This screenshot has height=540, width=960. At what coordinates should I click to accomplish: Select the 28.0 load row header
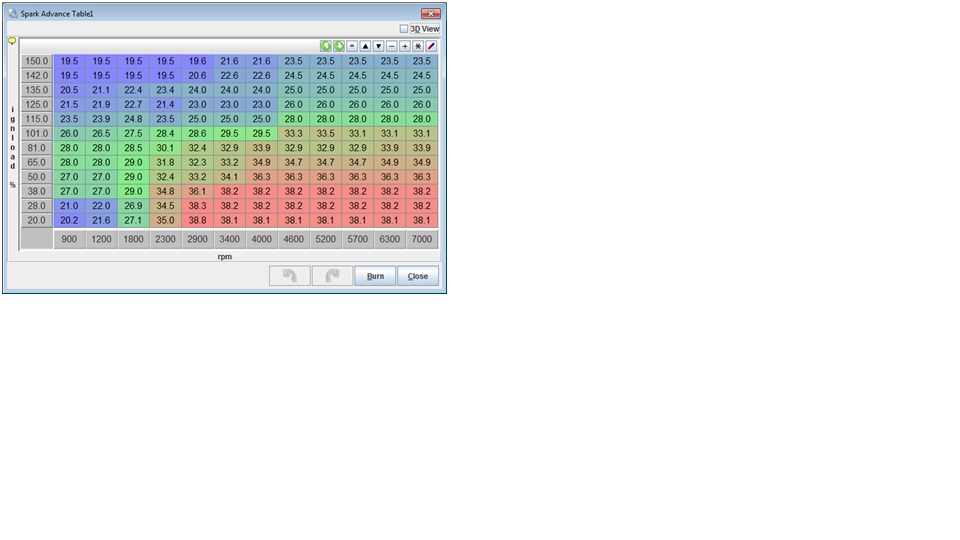pos(37,206)
